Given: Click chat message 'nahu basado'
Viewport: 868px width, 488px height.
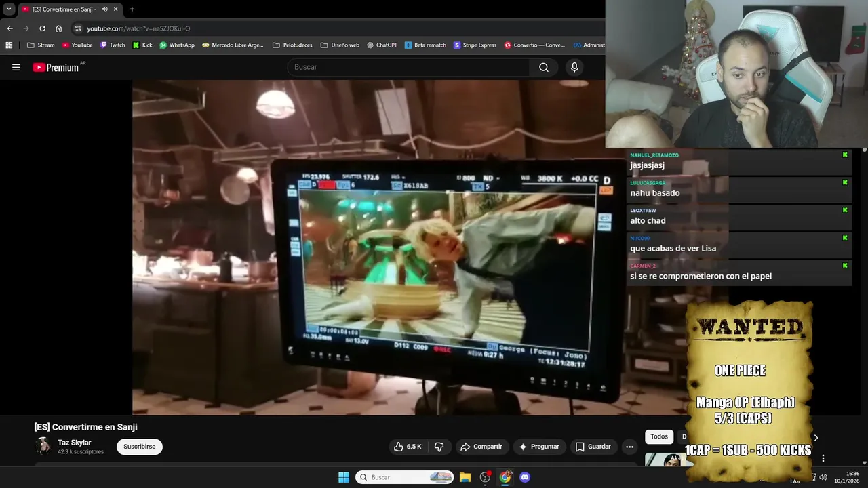Looking at the screenshot, I should coord(655,193).
